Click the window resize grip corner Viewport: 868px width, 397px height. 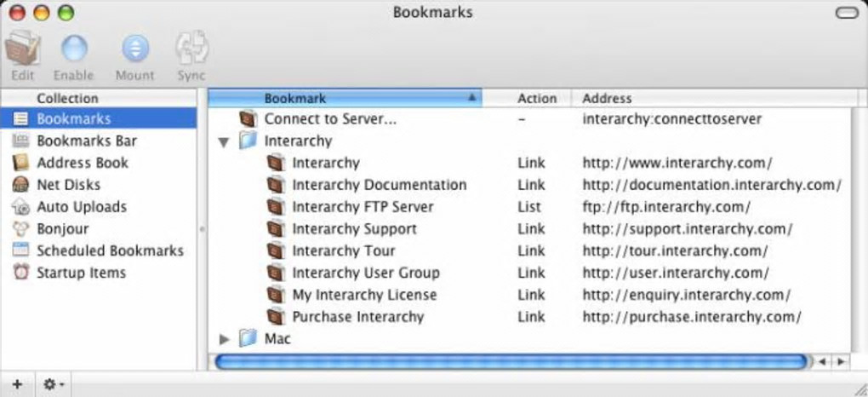[x=859, y=388]
